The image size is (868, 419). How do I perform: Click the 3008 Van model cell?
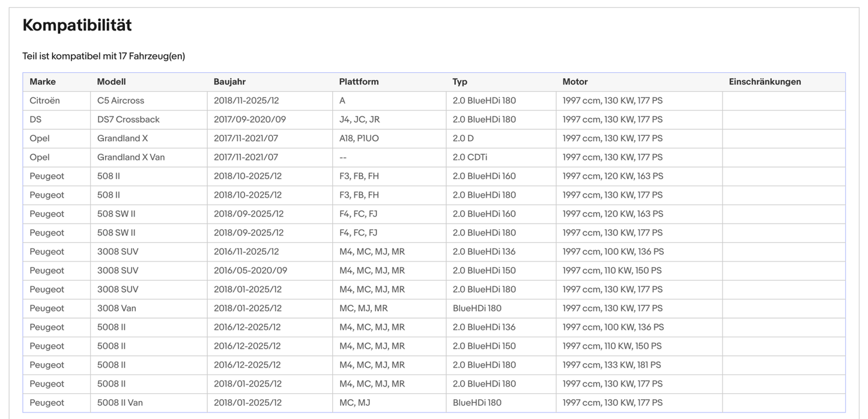[117, 308]
